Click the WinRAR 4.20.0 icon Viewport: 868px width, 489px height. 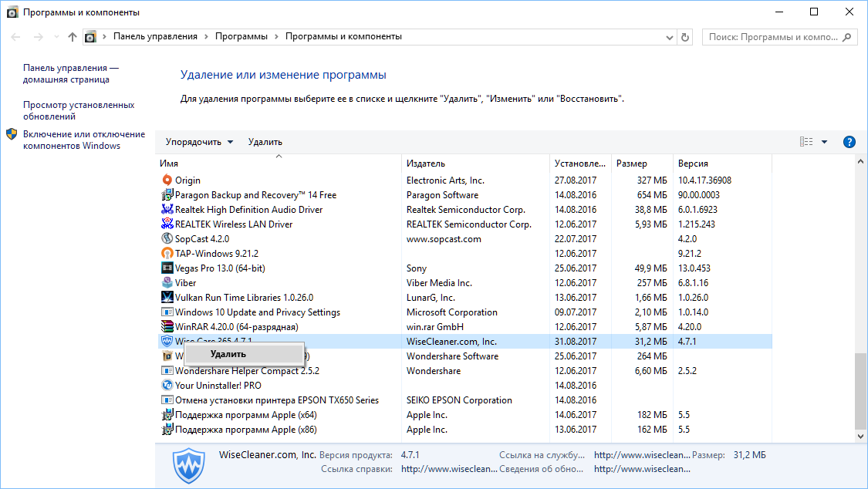(167, 326)
